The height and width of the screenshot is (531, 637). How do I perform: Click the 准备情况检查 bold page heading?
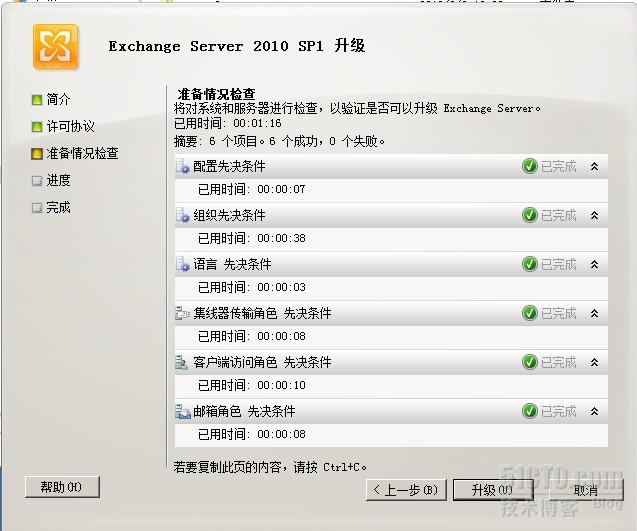pyautogui.click(x=217, y=94)
